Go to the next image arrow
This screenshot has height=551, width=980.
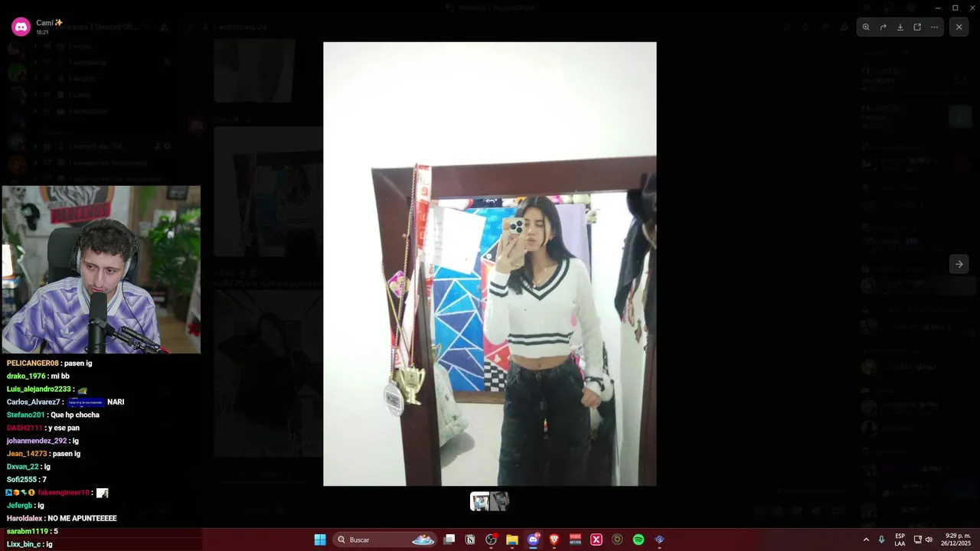(x=959, y=264)
